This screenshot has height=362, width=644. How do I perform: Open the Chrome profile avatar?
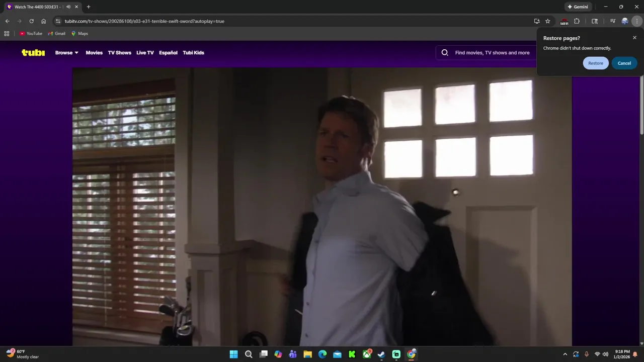pyautogui.click(x=625, y=21)
